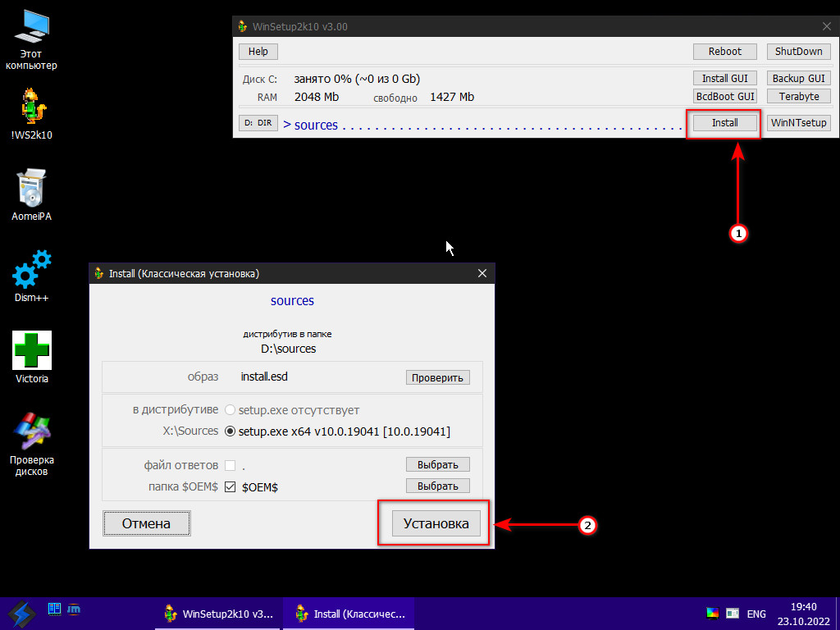Open the WinNTsetup button
Image resolution: width=840 pixels, height=630 pixels.
tap(798, 123)
